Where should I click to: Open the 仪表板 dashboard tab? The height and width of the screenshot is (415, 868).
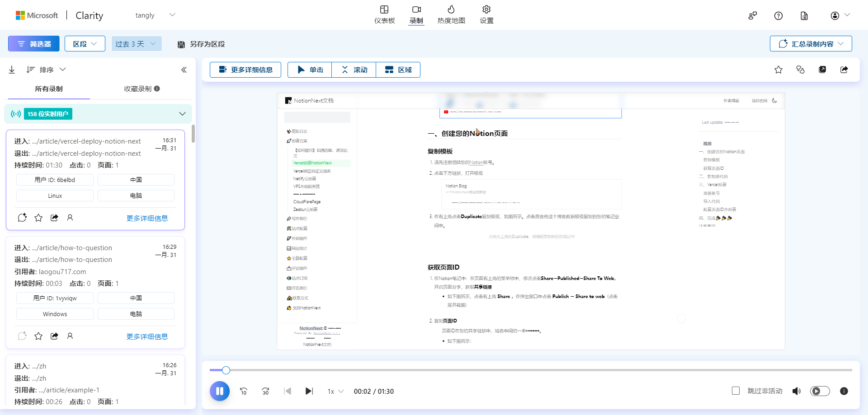384,15
